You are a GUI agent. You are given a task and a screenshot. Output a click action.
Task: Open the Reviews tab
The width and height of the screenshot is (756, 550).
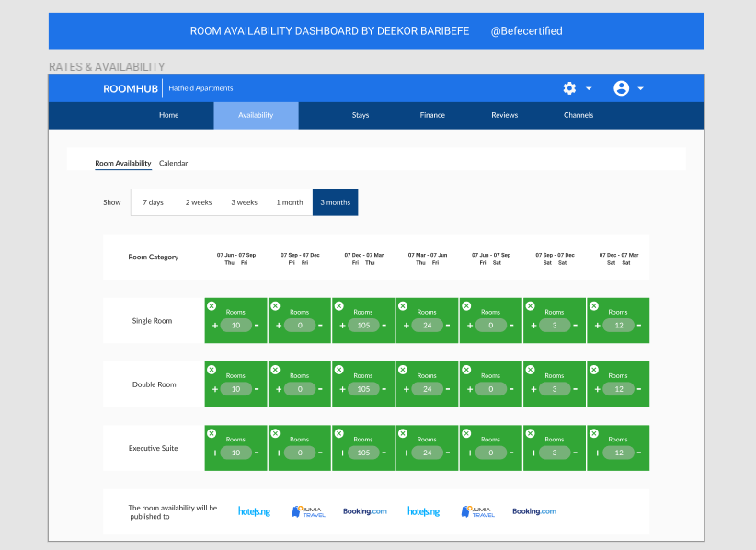504,115
